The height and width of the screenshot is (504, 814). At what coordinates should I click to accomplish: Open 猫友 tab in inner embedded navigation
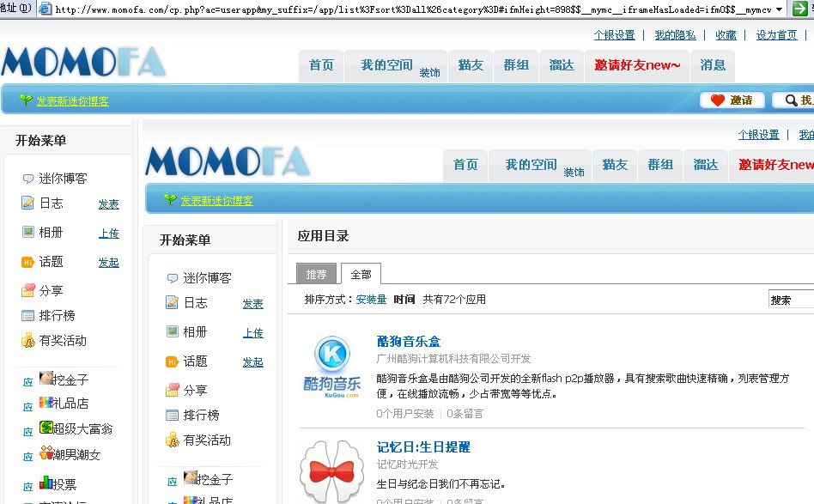pyautogui.click(x=615, y=165)
